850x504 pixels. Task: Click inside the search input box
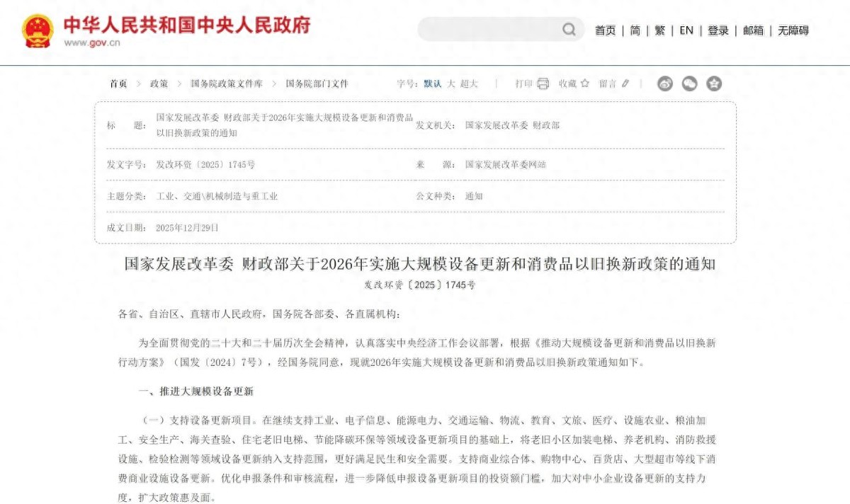pos(489,30)
